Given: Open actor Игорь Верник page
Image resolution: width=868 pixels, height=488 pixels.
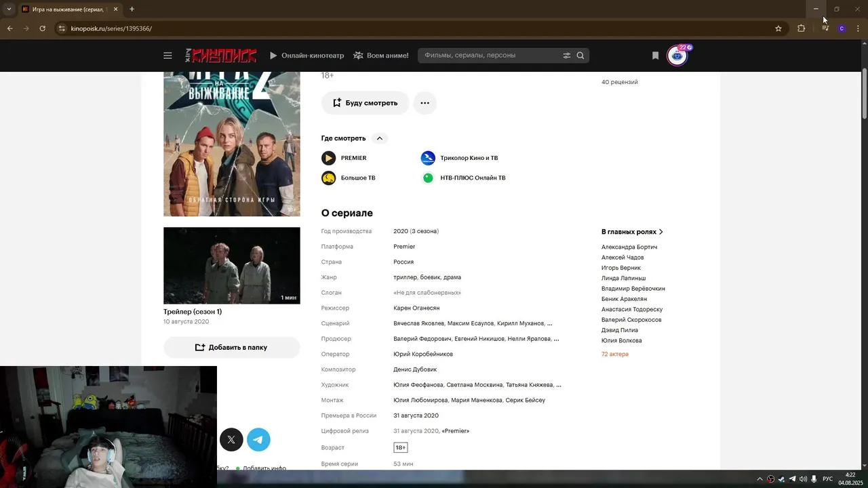Looking at the screenshot, I should [621, 268].
